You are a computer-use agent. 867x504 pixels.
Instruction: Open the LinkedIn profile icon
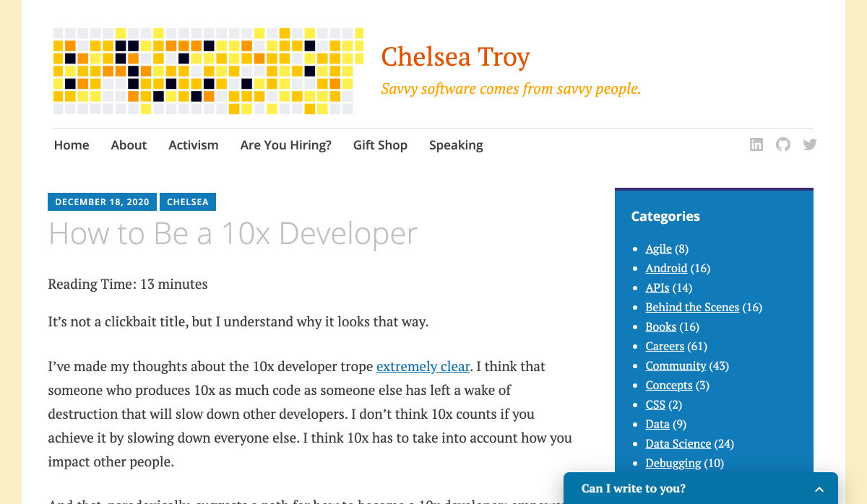coord(756,144)
